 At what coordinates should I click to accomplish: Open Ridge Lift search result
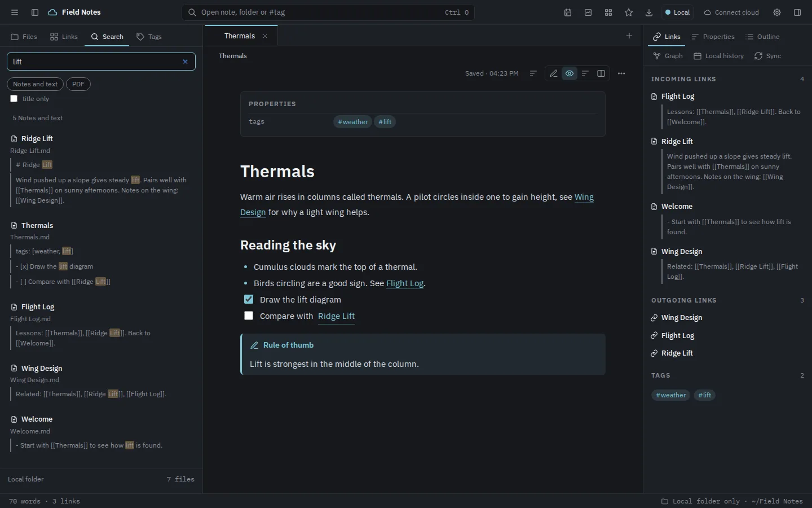[x=37, y=138]
